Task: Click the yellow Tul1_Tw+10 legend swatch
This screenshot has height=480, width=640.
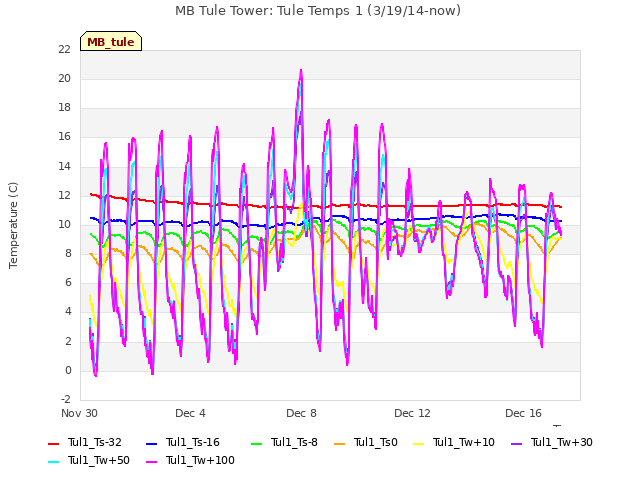Action: coord(418,443)
